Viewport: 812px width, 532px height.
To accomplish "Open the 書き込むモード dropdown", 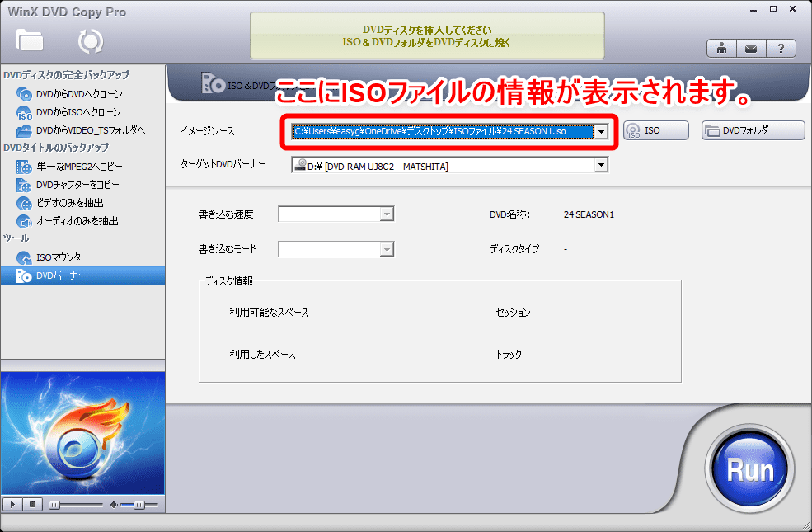I will [385, 248].
